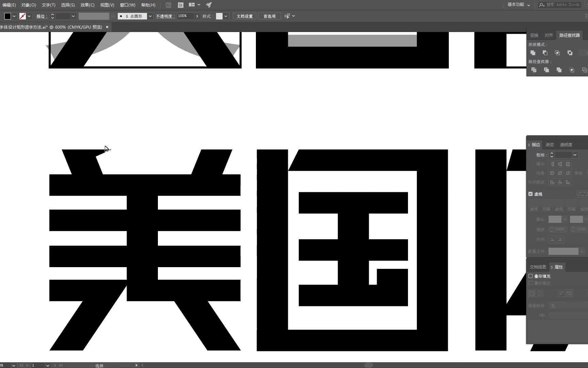The width and height of the screenshot is (588, 368).
Task: Open the 窗口(W) menu
Action: pos(128,5)
